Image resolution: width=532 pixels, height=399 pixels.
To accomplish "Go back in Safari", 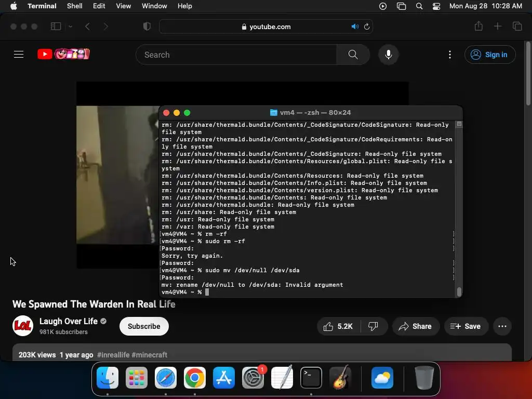I will (87, 26).
